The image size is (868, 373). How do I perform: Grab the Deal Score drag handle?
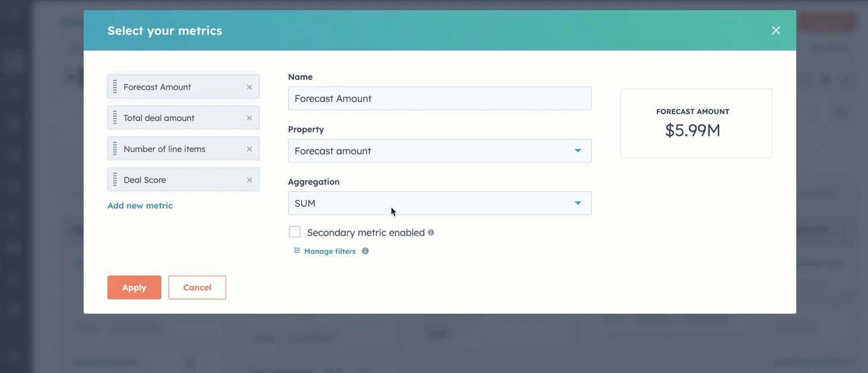click(x=115, y=180)
